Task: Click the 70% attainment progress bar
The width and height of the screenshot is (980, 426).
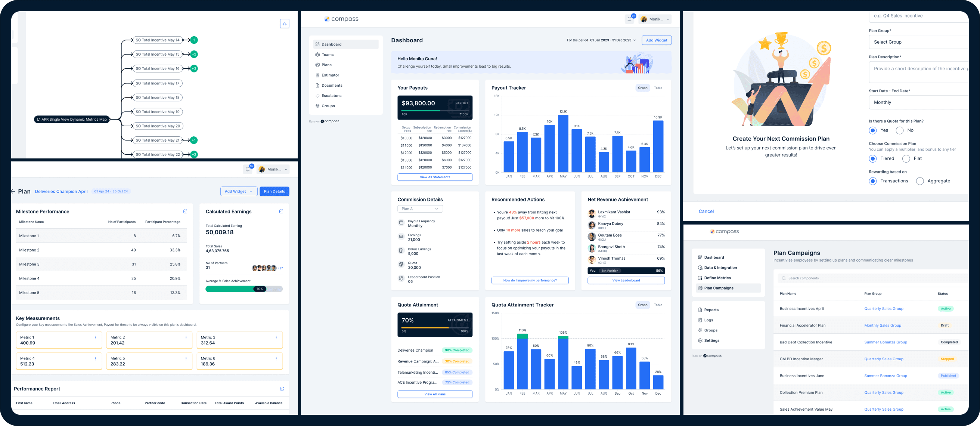Action: coord(435,328)
